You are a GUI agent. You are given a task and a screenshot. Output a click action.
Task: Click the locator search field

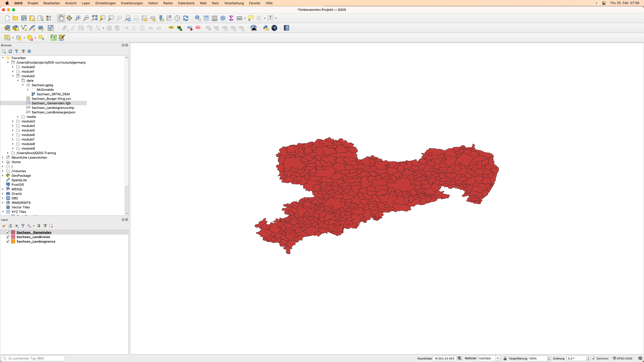(33, 358)
